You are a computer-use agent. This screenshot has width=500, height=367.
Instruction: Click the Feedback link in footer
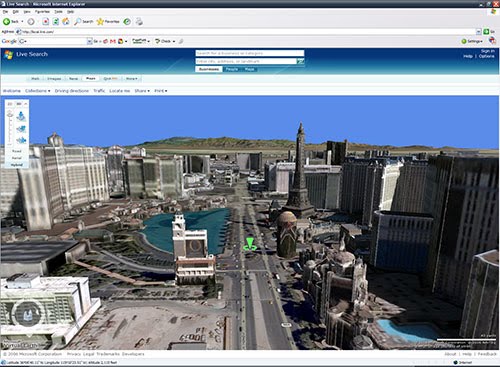487,354
